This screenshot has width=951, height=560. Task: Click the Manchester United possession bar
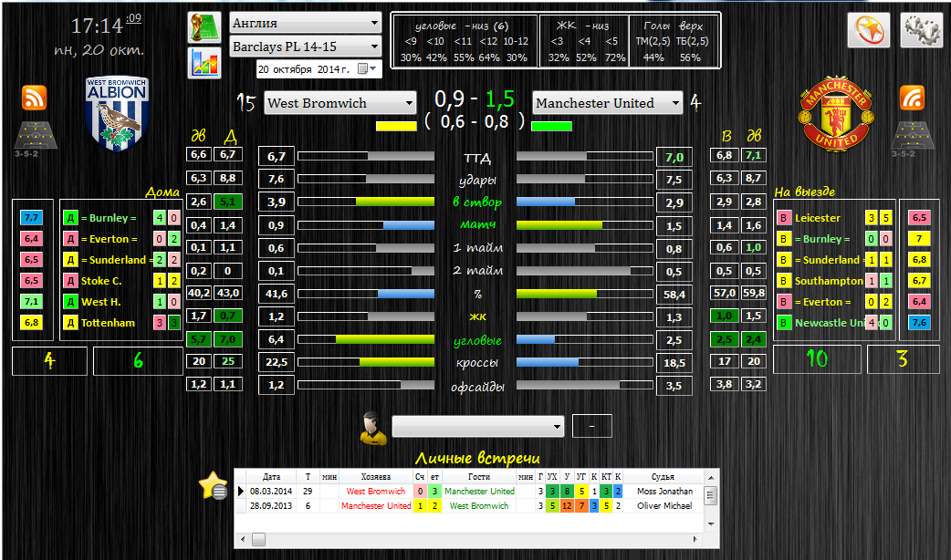(585, 294)
